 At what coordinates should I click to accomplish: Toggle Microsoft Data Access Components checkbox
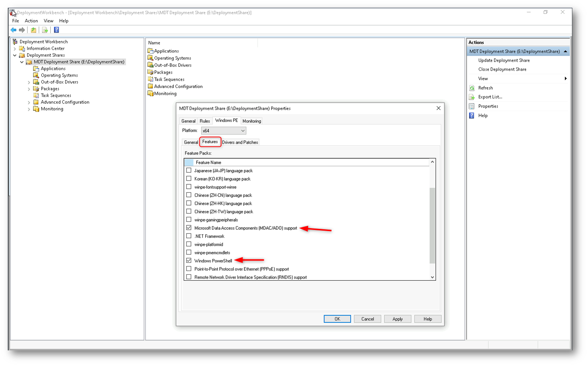189,228
